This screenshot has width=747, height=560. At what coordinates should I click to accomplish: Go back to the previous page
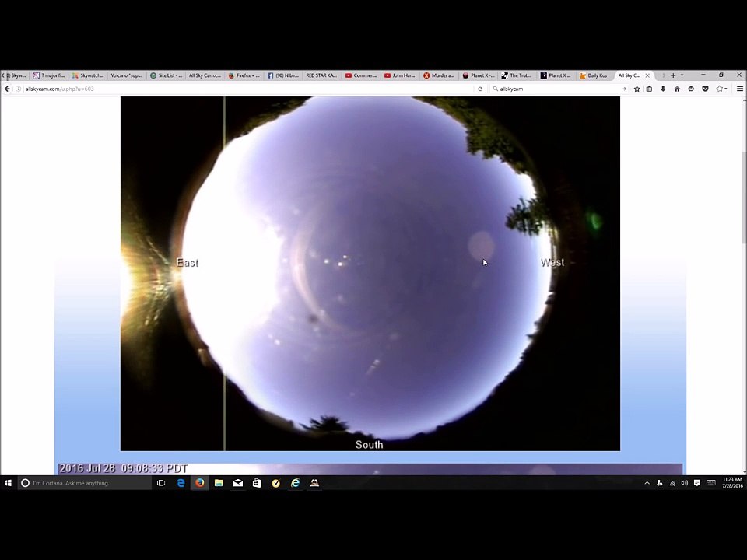[x=7, y=89]
